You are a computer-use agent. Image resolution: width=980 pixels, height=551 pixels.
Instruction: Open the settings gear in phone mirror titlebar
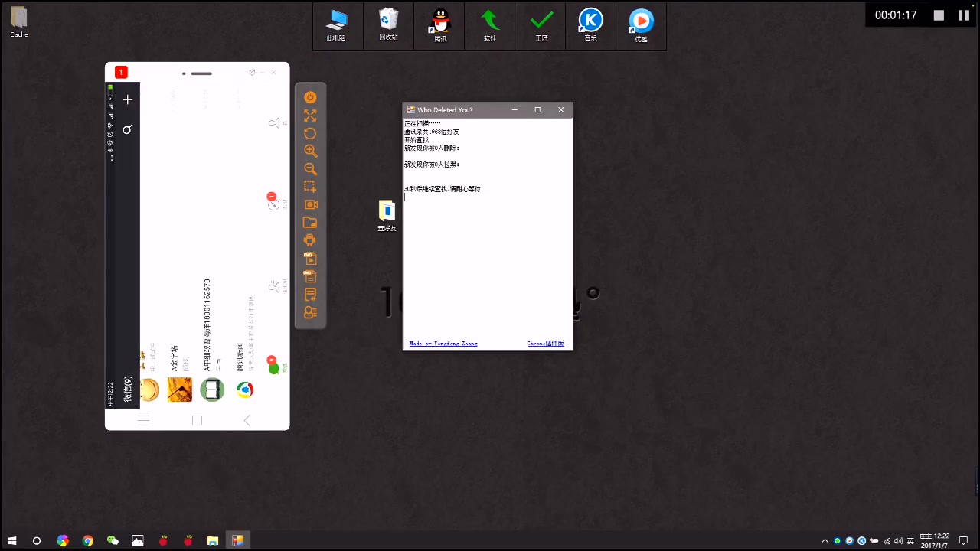click(252, 73)
